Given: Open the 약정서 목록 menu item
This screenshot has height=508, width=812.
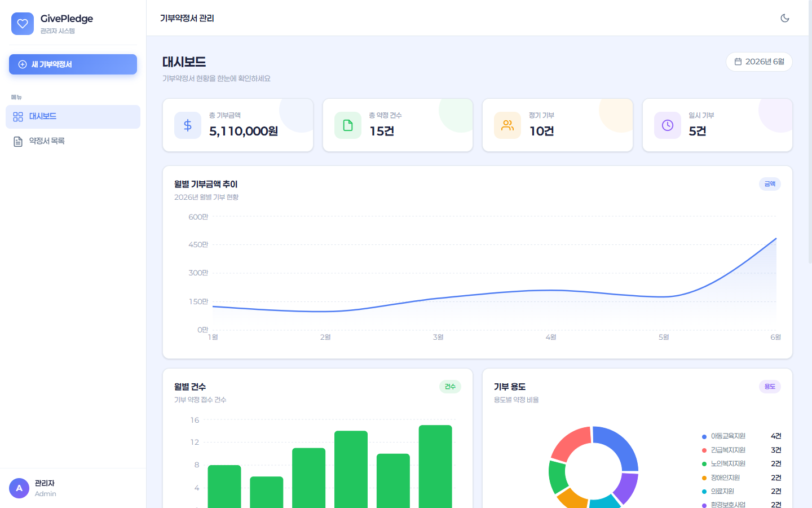Looking at the screenshot, I should (73, 141).
